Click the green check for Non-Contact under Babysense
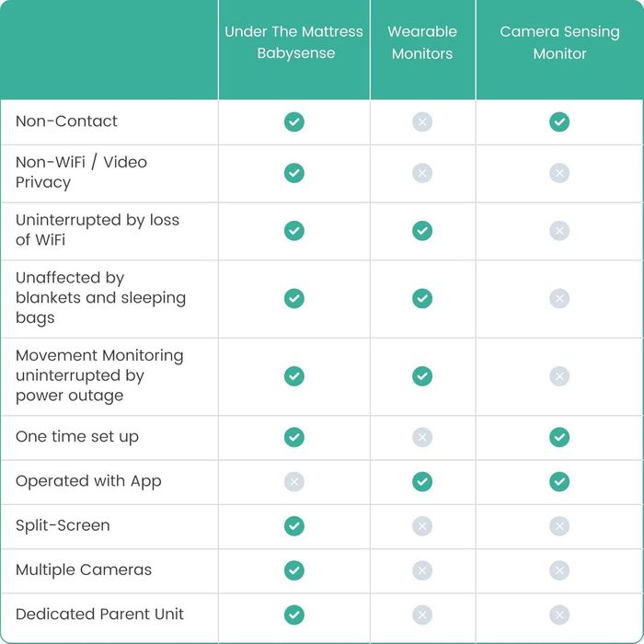This screenshot has height=644, width=644. pyautogui.click(x=293, y=121)
